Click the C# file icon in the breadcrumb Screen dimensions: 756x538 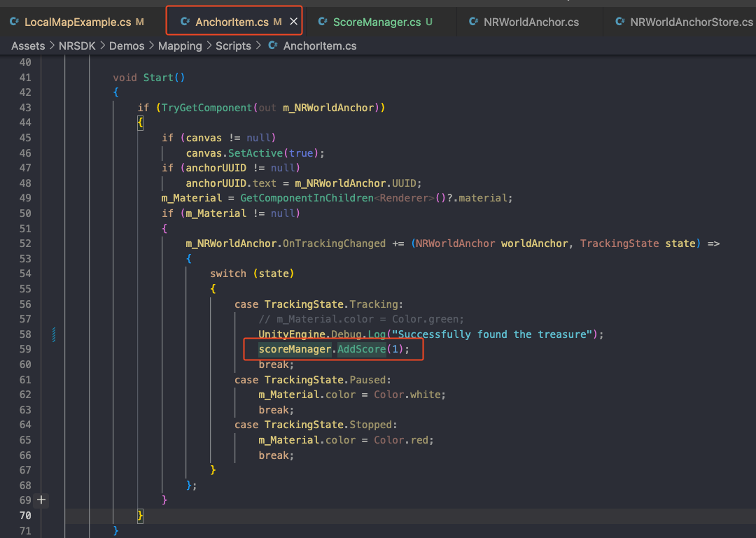[273, 46]
